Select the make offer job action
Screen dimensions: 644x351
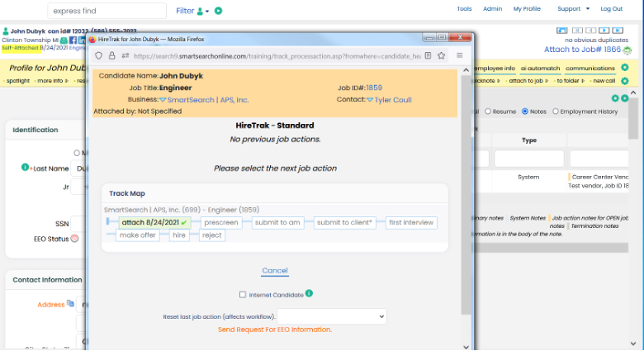[x=138, y=235]
